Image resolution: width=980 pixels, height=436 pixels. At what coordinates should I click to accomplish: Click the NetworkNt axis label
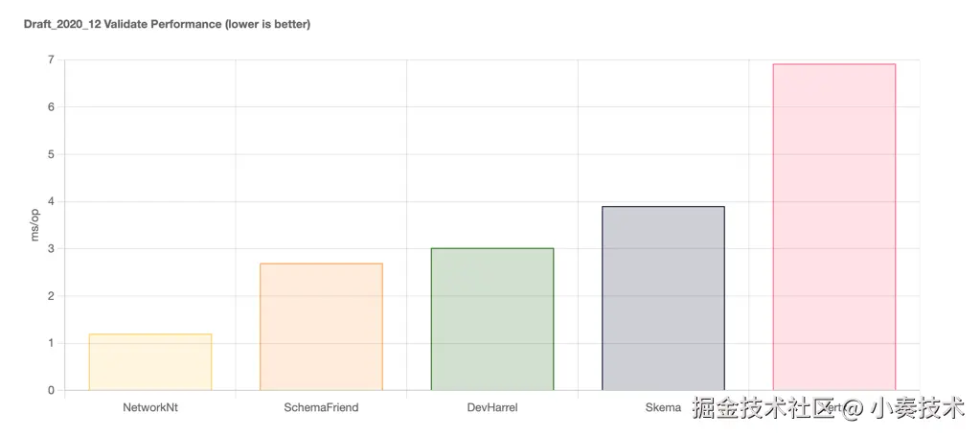click(x=150, y=407)
